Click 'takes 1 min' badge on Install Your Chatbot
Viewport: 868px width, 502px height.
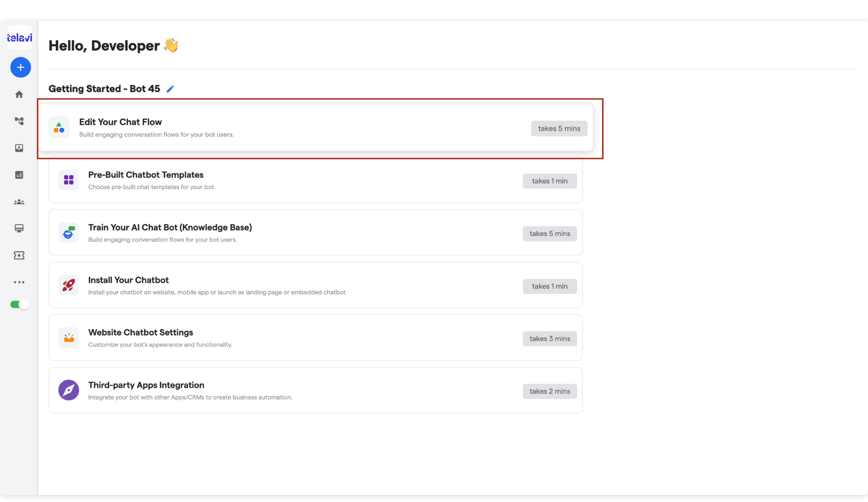tap(550, 286)
